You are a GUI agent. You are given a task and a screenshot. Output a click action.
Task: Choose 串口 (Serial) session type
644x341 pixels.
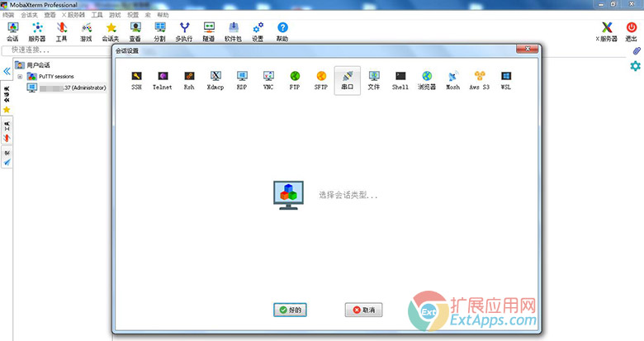click(348, 81)
